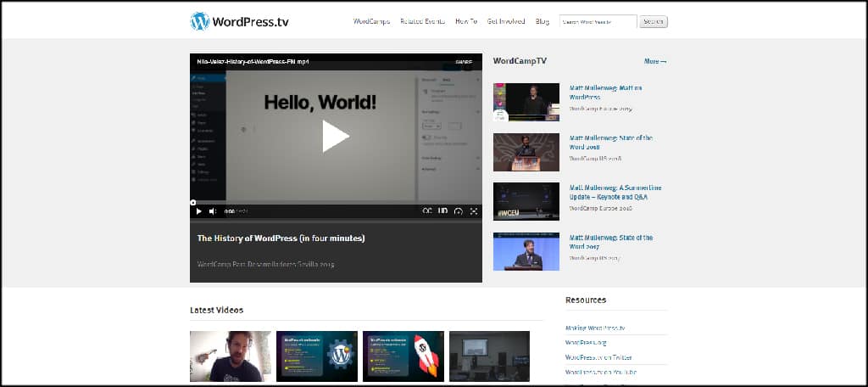Open latest video thumbnail of man with ukulele
868x387 pixels.
pyautogui.click(x=231, y=356)
